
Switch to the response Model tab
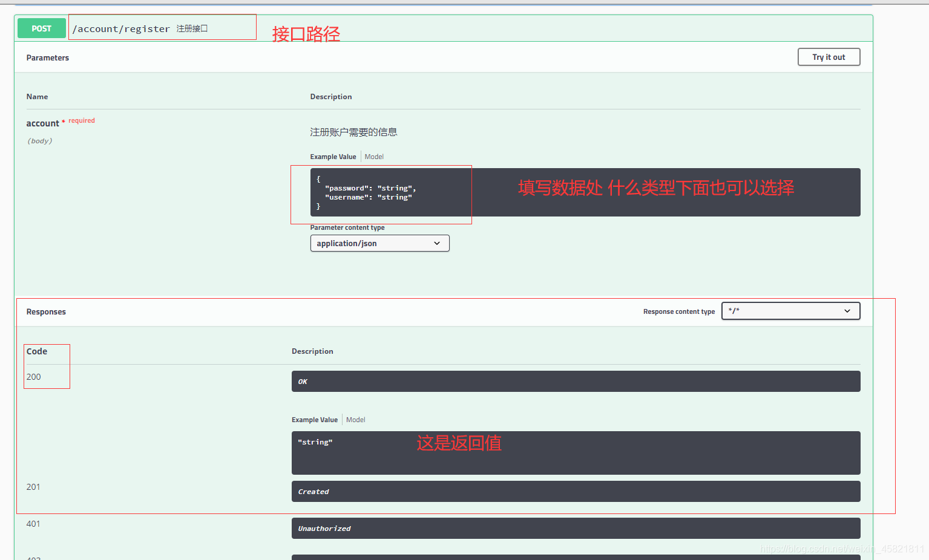point(356,420)
